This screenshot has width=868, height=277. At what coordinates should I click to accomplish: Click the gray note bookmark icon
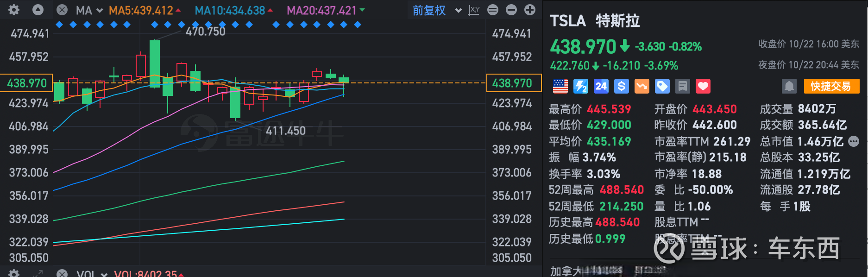(682, 86)
